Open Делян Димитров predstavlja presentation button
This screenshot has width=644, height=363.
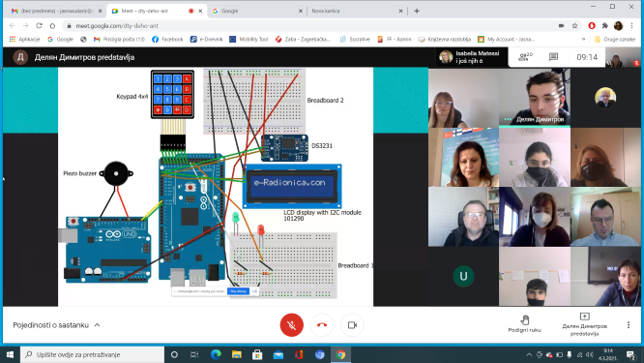584,325
